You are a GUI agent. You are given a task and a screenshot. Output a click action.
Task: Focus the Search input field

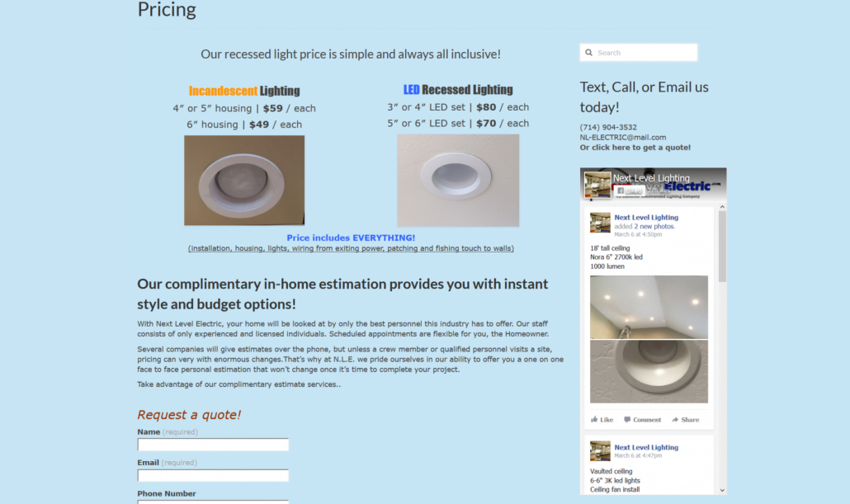645,53
